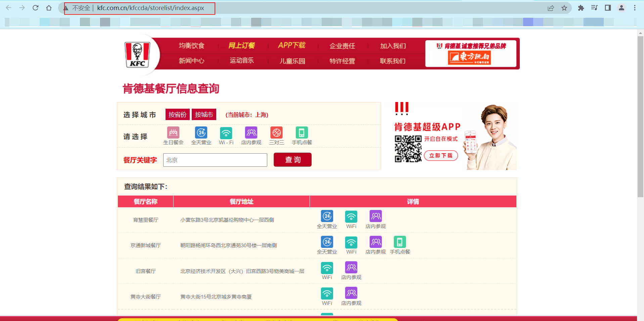Click 店内参观 icon for 育慧里餐厅
Screen dimensions: 644x321
tap(376, 216)
